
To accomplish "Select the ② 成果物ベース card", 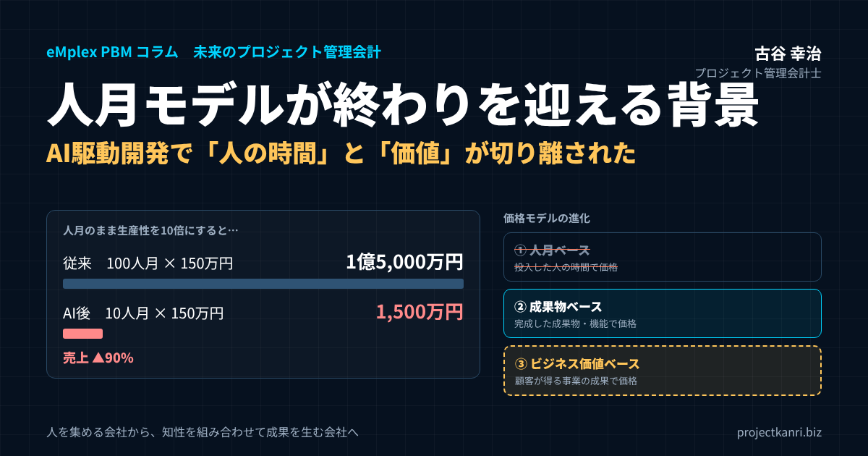I will (662, 313).
